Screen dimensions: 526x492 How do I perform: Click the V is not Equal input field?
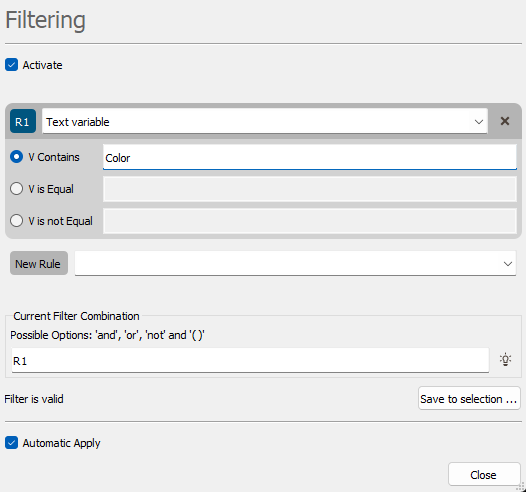[310, 221]
